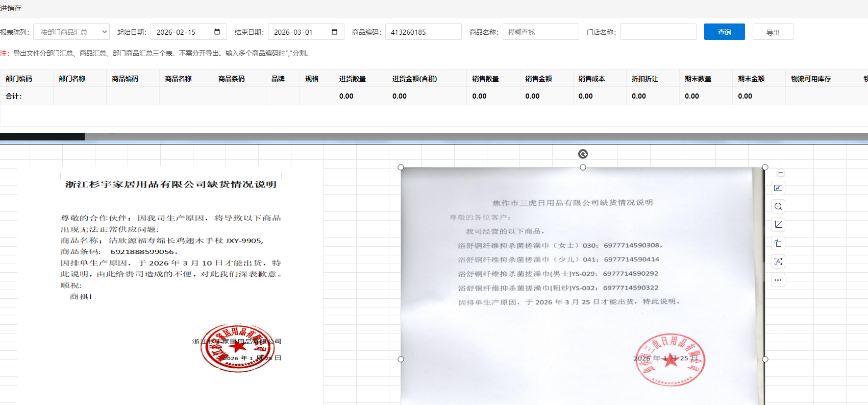
Task: Click the 进货金额(含税) column header
Action: tap(414, 79)
